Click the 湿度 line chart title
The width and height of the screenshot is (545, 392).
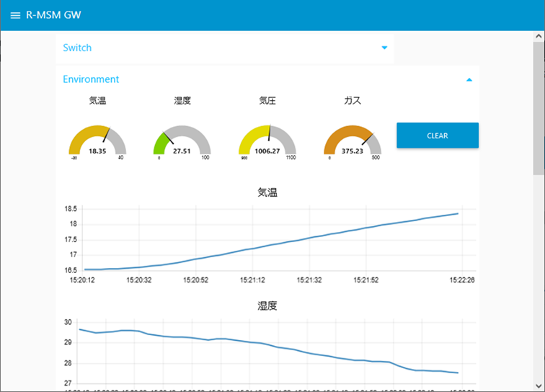pyautogui.click(x=267, y=306)
